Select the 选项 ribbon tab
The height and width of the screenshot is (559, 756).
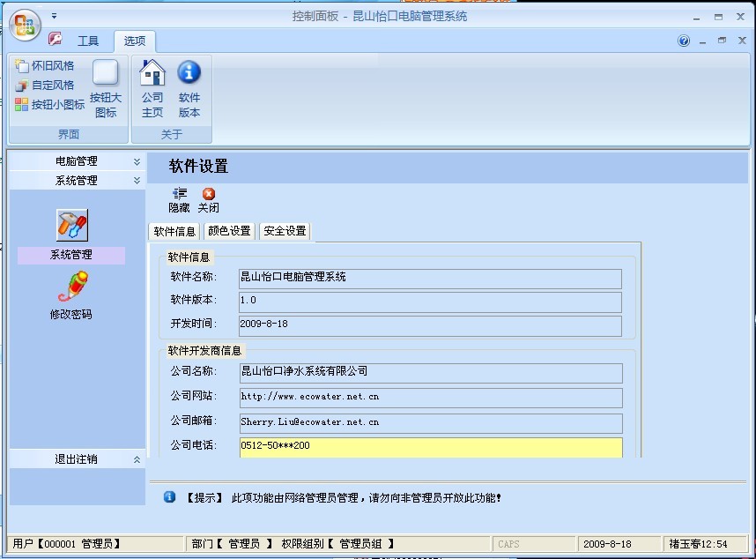coord(135,41)
